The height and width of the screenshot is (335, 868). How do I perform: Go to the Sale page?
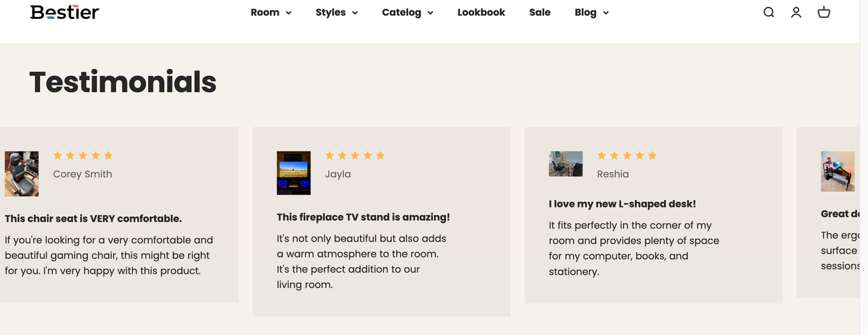tap(540, 12)
